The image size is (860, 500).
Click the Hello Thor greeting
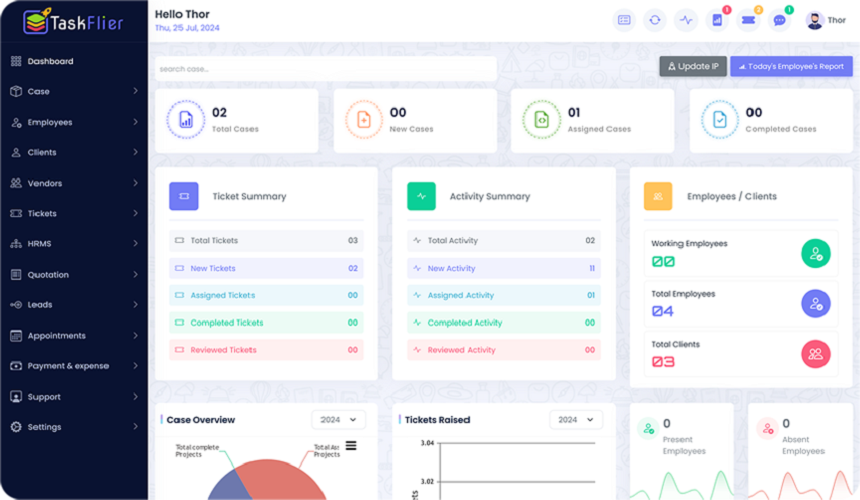[x=182, y=14]
